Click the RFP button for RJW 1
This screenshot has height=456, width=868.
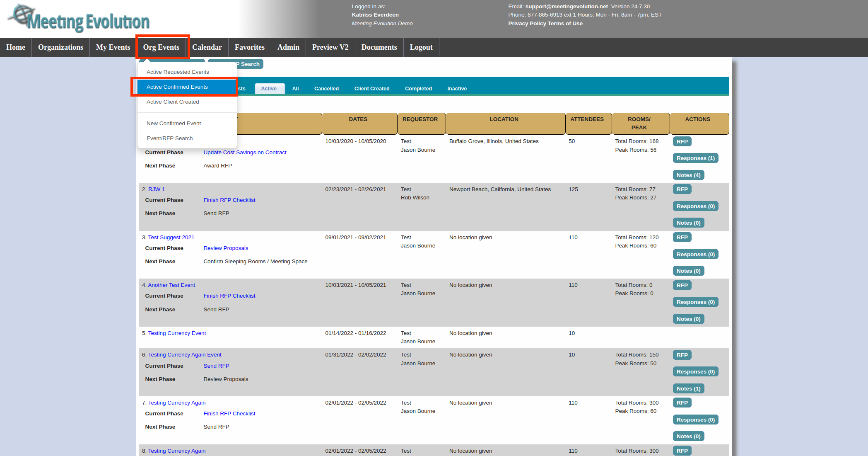(x=682, y=189)
